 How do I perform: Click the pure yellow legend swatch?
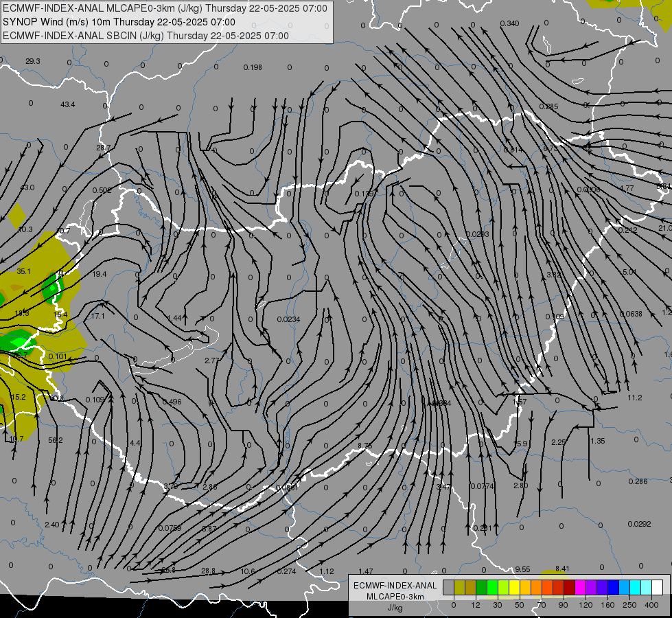coord(515,587)
